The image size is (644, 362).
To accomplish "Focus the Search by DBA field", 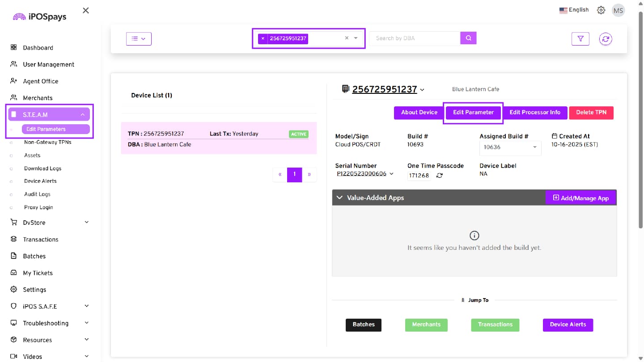I will pyautogui.click(x=415, y=38).
